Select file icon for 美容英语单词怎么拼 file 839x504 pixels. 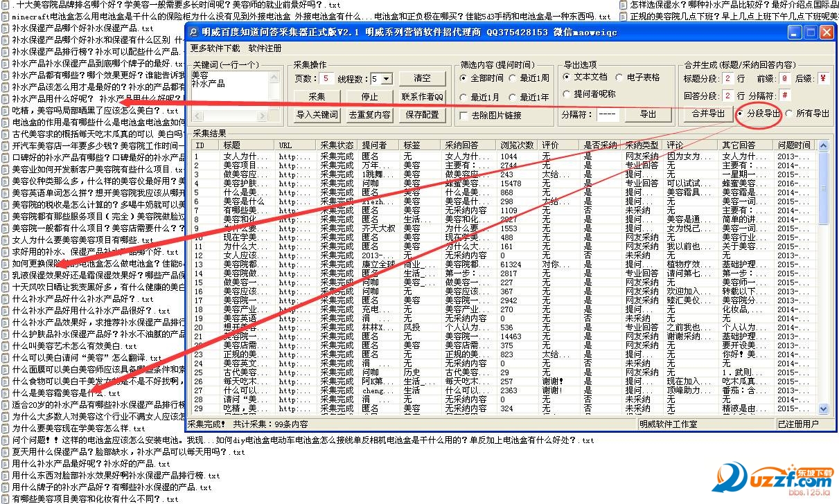[x=6, y=193]
